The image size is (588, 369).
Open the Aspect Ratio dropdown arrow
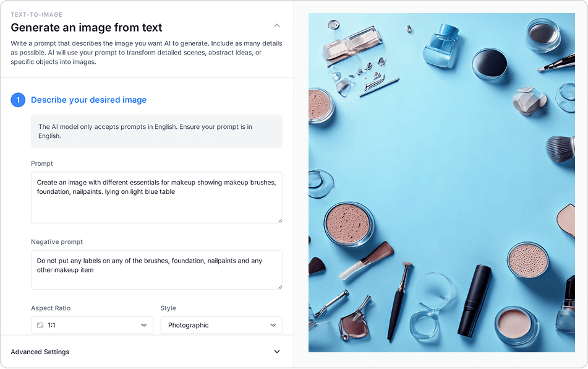point(144,325)
